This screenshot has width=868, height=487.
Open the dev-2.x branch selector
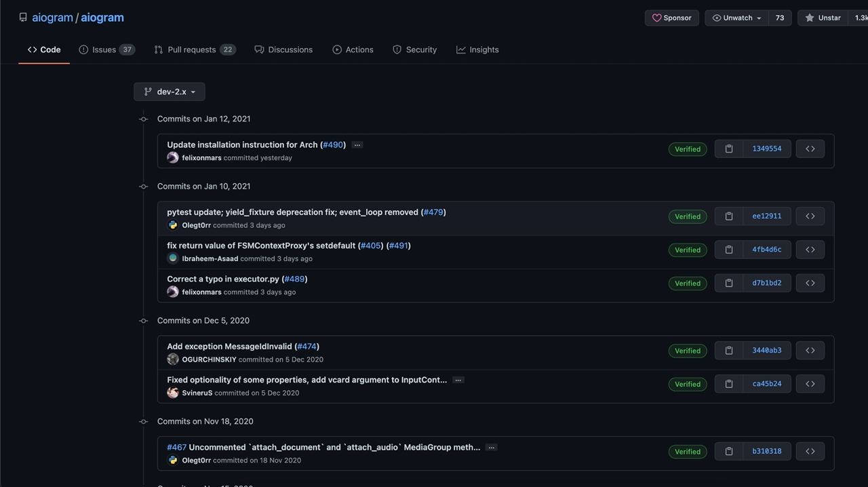pyautogui.click(x=170, y=92)
